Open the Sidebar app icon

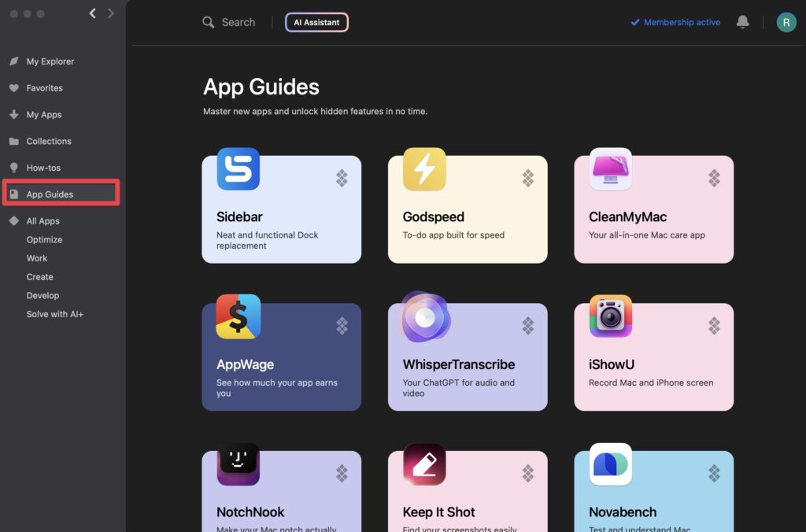[x=238, y=169]
